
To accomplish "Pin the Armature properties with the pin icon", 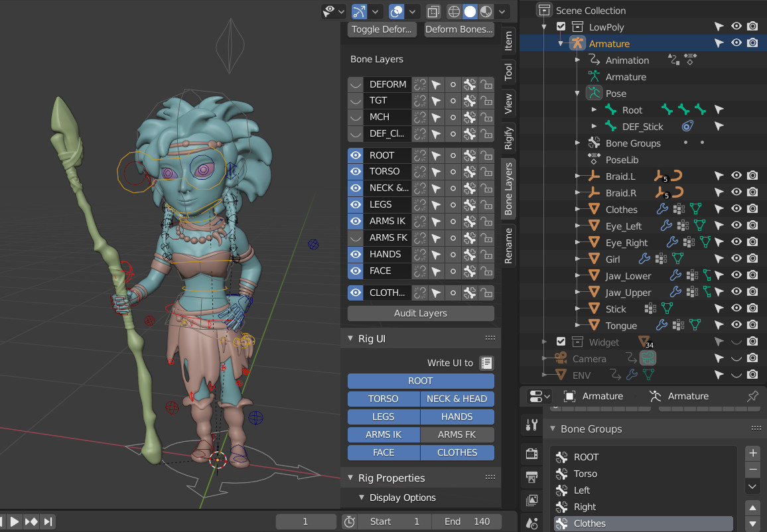I will [753, 396].
